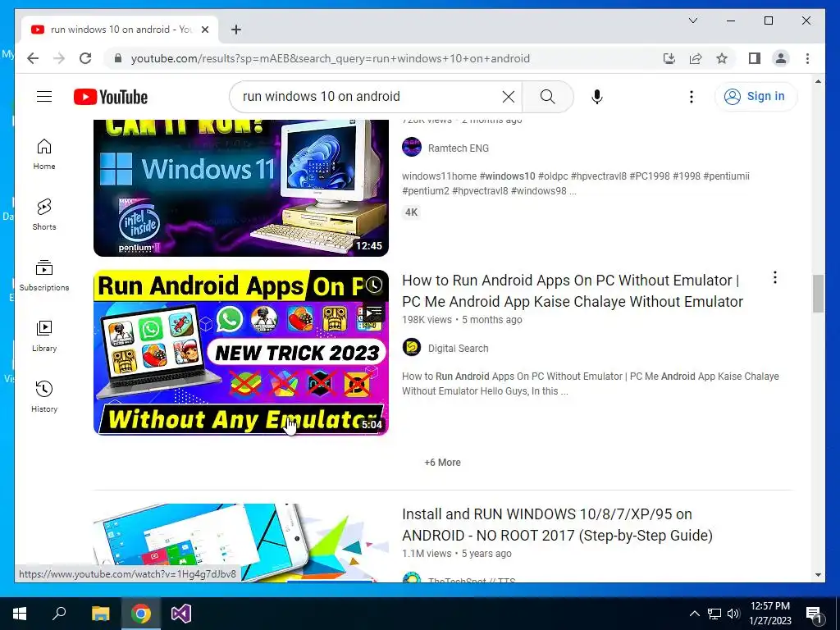Screen dimensions: 840x630
Task: Click the page vertical scrollbar thumb
Action: pyautogui.click(x=818, y=294)
